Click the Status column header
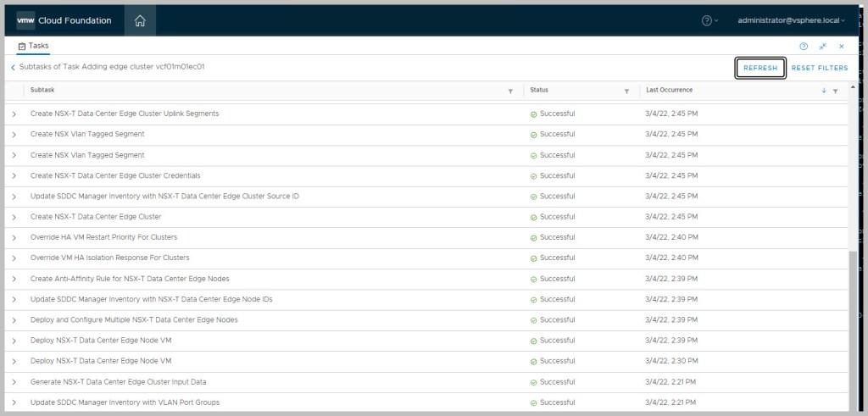Viewport: 868px width, 416px height. coord(539,90)
